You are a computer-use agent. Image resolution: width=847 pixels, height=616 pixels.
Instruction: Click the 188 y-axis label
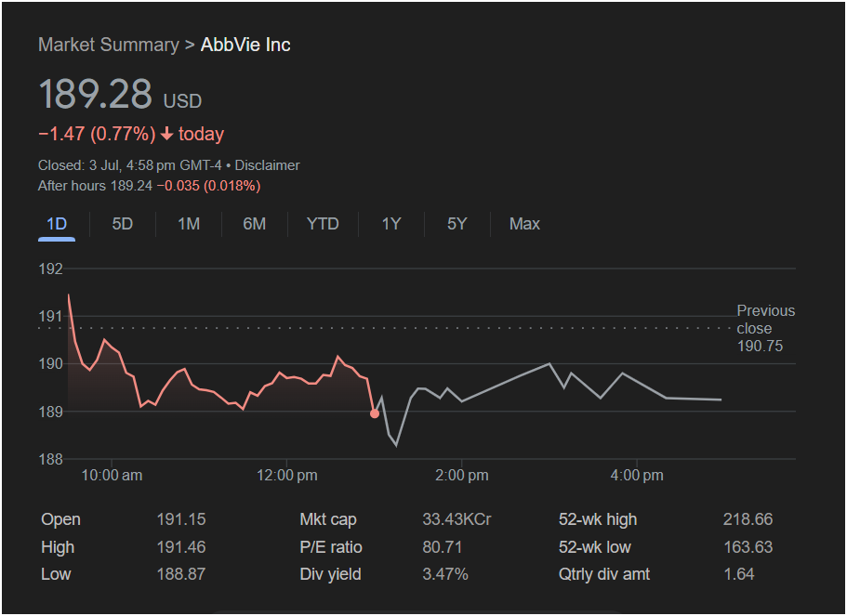(x=51, y=459)
